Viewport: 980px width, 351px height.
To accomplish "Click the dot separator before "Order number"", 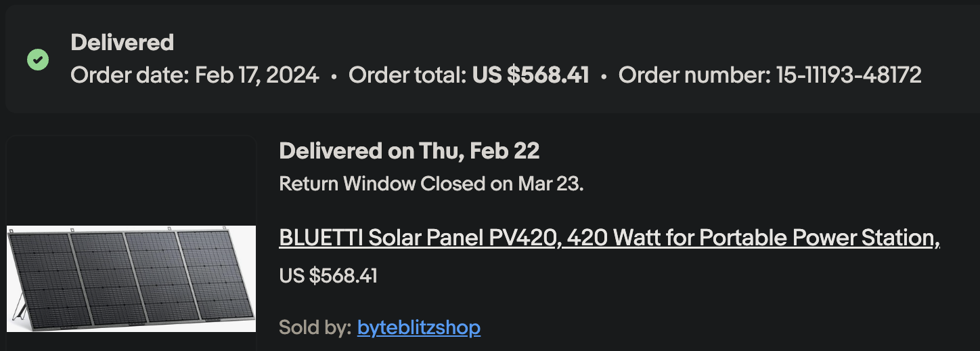I will pyautogui.click(x=604, y=77).
